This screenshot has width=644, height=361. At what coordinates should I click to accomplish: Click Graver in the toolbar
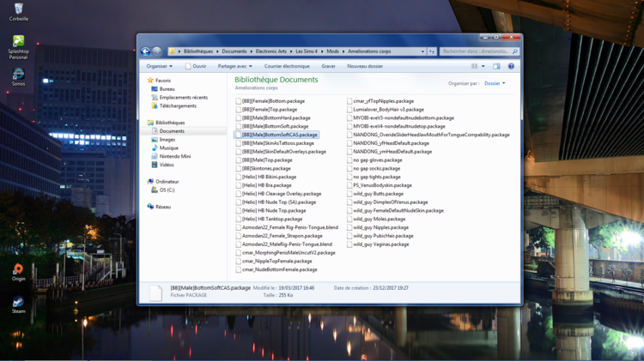click(x=328, y=66)
